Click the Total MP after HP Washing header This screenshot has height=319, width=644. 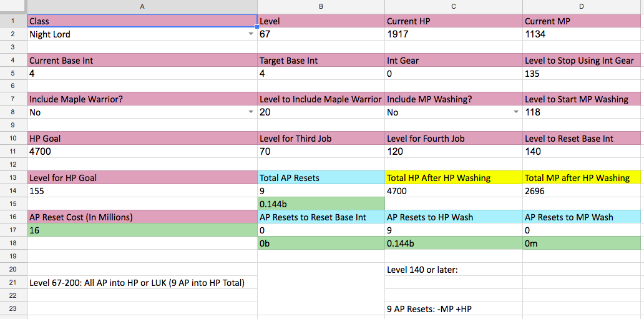(x=582, y=177)
